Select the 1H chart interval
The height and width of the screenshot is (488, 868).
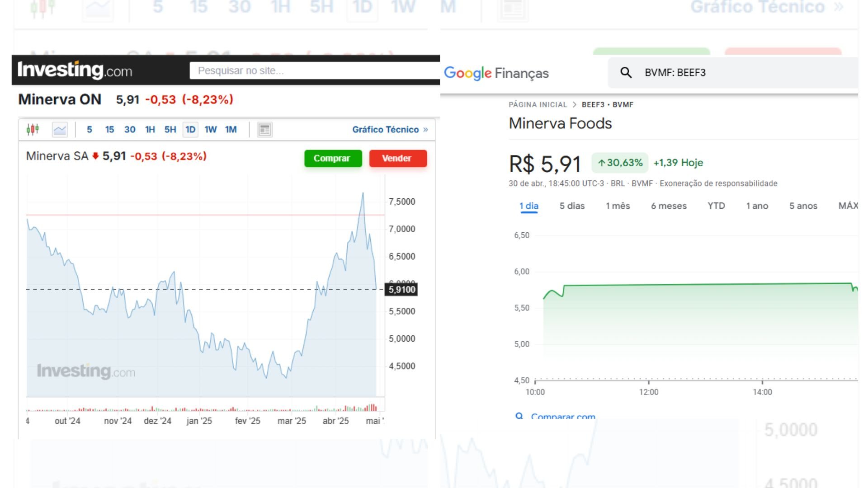[150, 130]
